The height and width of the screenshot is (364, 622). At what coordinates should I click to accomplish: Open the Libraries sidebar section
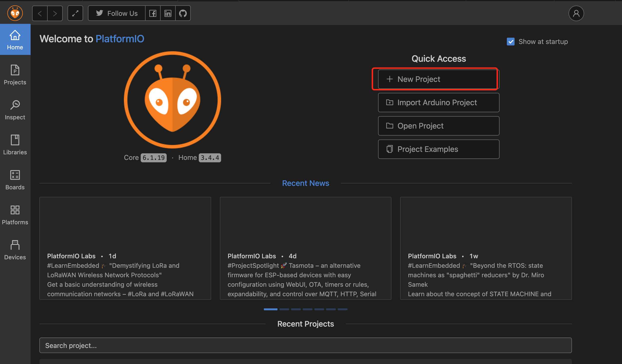click(x=15, y=145)
